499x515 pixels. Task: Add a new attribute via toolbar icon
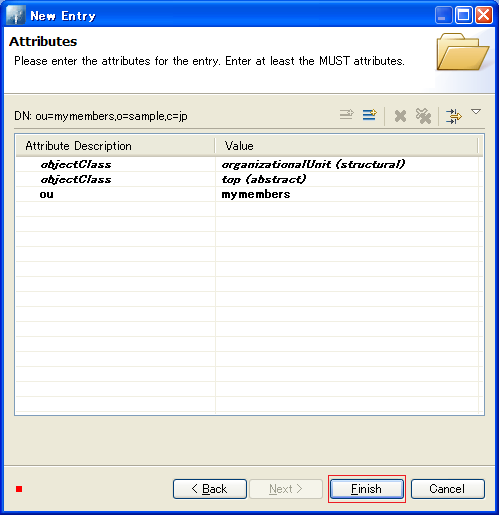[x=370, y=115]
